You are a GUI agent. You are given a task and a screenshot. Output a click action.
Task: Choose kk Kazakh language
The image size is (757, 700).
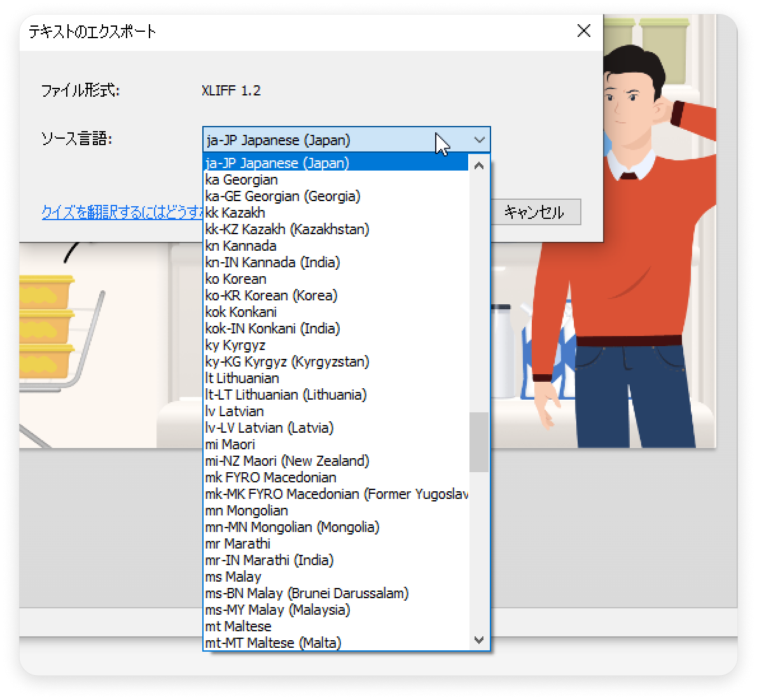[x=336, y=213]
